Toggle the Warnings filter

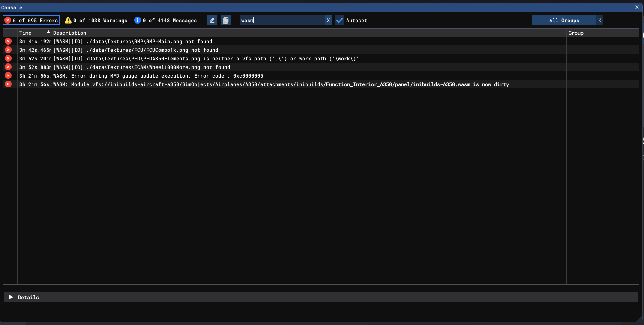coord(96,20)
